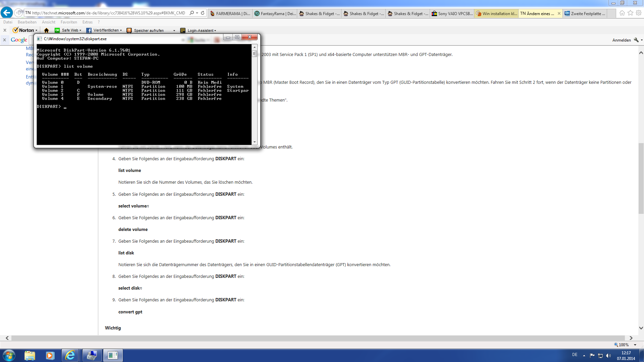This screenshot has width=644, height=362.
Task: Click the browser back arrow button
Action: (x=7, y=13)
